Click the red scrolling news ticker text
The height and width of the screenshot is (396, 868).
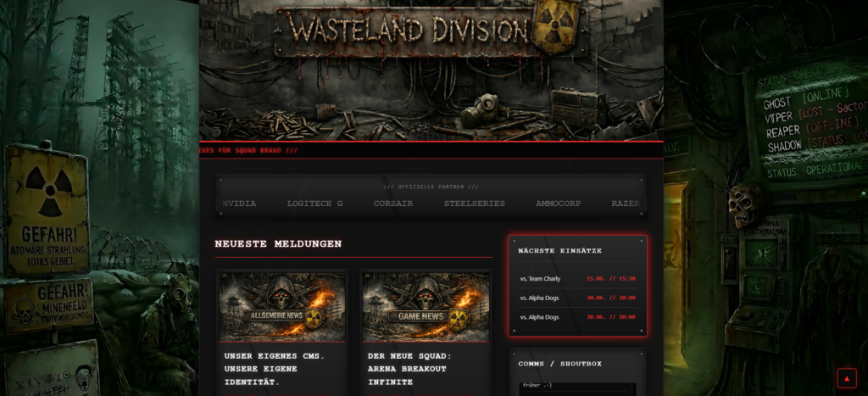pos(248,150)
